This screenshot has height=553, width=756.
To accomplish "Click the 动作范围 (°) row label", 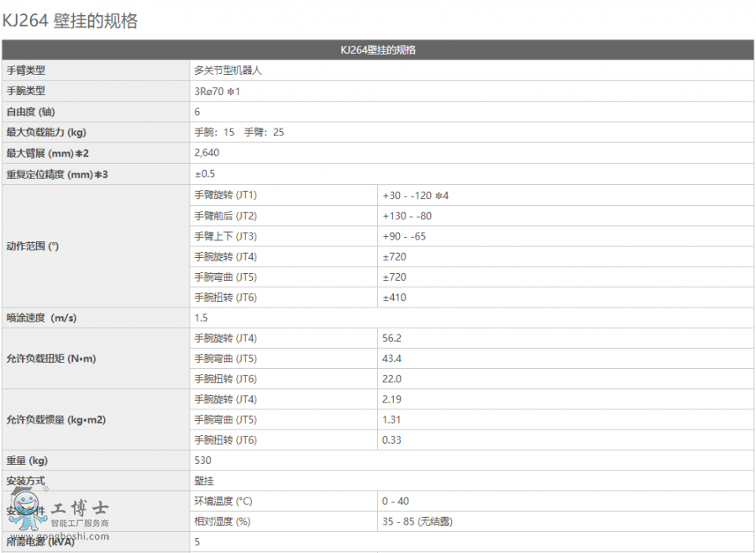I will pyautogui.click(x=35, y=246).
